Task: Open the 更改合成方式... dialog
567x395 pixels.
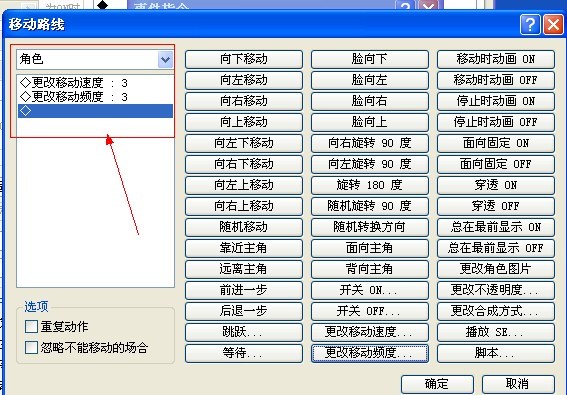Action: 496,311
